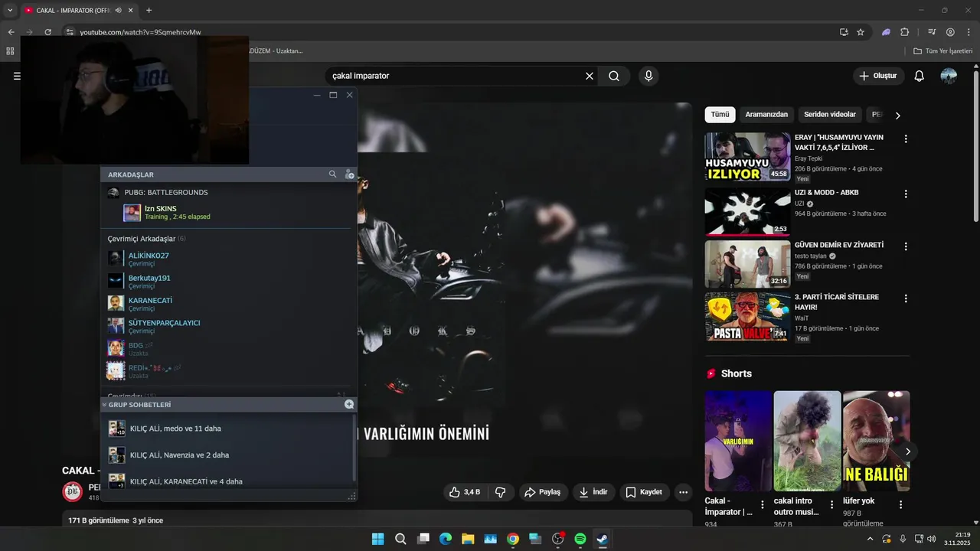This screenshot has width=980, height=551.
Task: Select friend KARANECATİ in friends list
Action: click(x=228, y=304)
